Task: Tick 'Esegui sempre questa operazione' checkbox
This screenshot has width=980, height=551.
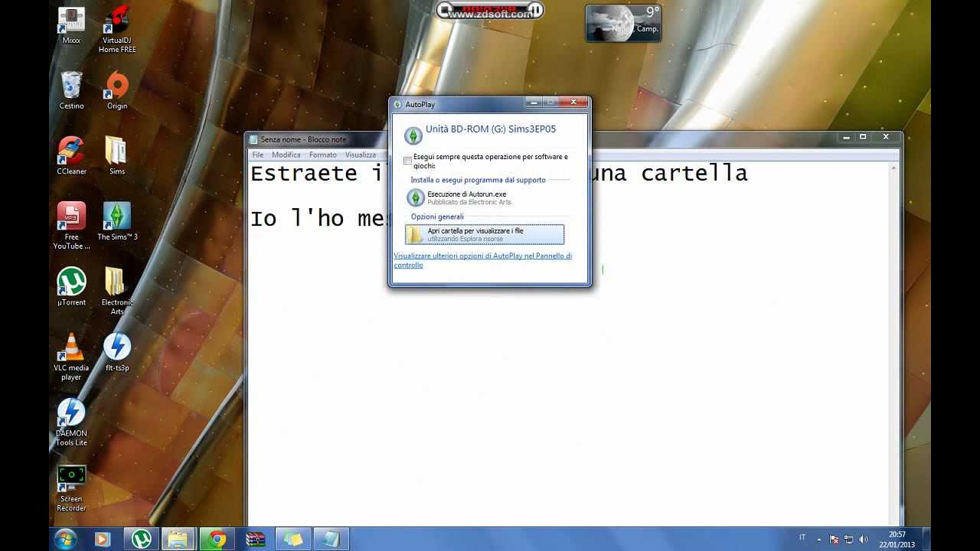Action: point(407,161)
